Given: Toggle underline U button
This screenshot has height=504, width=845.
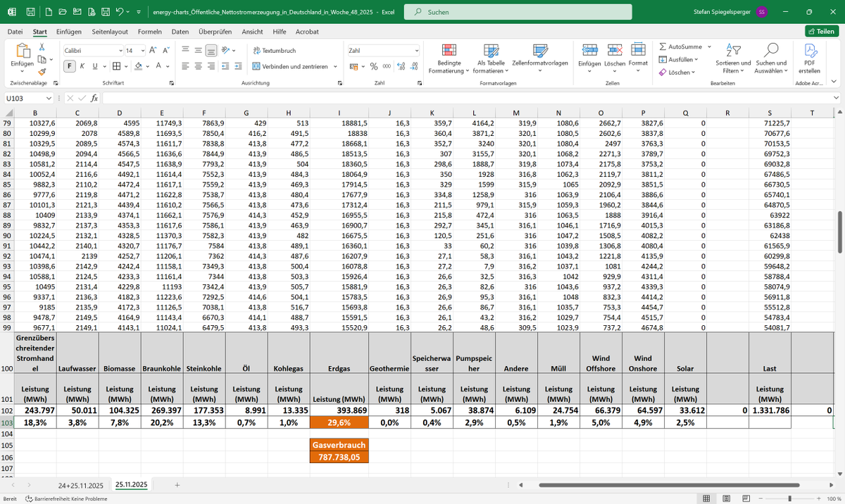Looking at the screenshot, I should pos(95,66).
